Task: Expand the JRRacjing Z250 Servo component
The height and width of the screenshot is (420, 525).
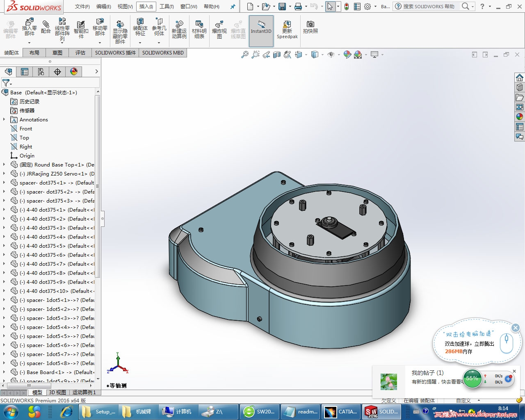Action: [x=4, y=174]
